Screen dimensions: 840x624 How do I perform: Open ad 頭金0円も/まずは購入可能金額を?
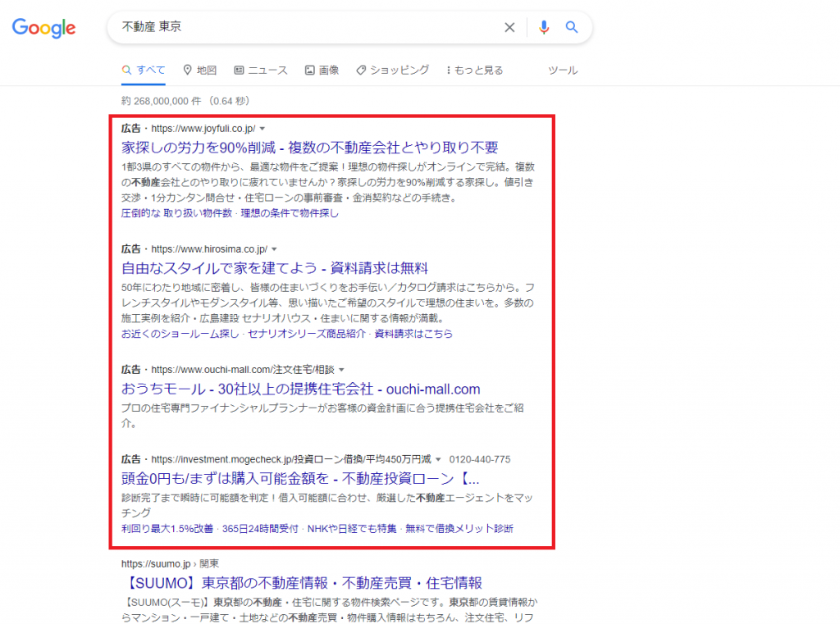click(300, 478)
